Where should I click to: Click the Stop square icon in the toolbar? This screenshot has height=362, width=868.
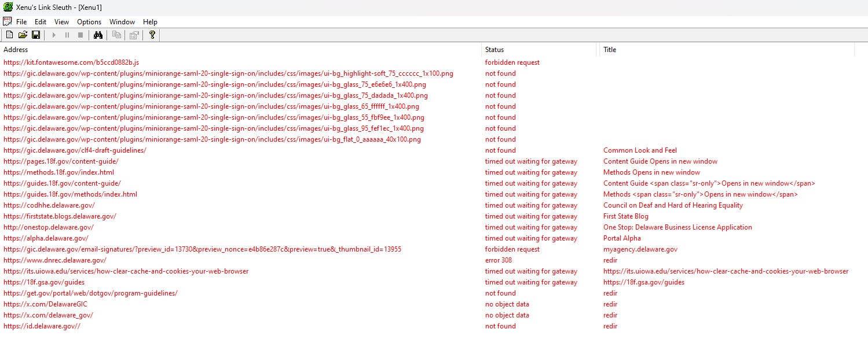80,35
